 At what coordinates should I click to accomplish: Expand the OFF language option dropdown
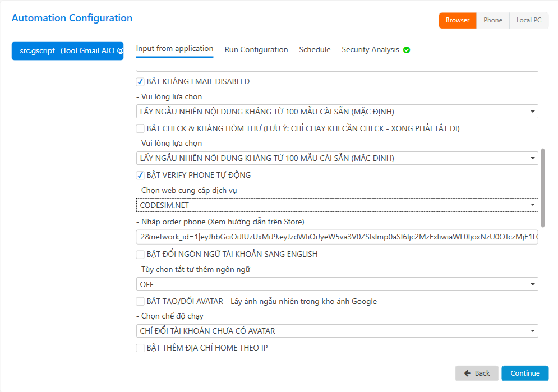coord(336,284)
